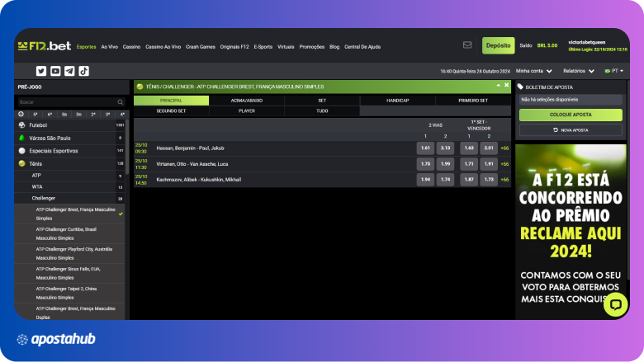The height and width of the screenshot is (362, 644).
Task: Open the live chat bubble
Action: [615, 304]
